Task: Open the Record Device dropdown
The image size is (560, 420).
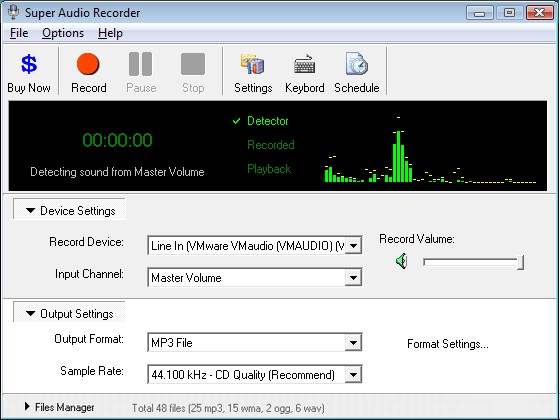Action: coord(255,245)
